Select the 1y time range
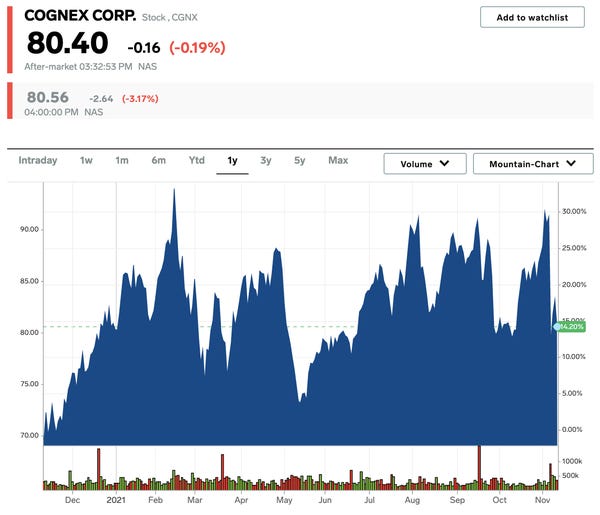 [x=232, y=160]
